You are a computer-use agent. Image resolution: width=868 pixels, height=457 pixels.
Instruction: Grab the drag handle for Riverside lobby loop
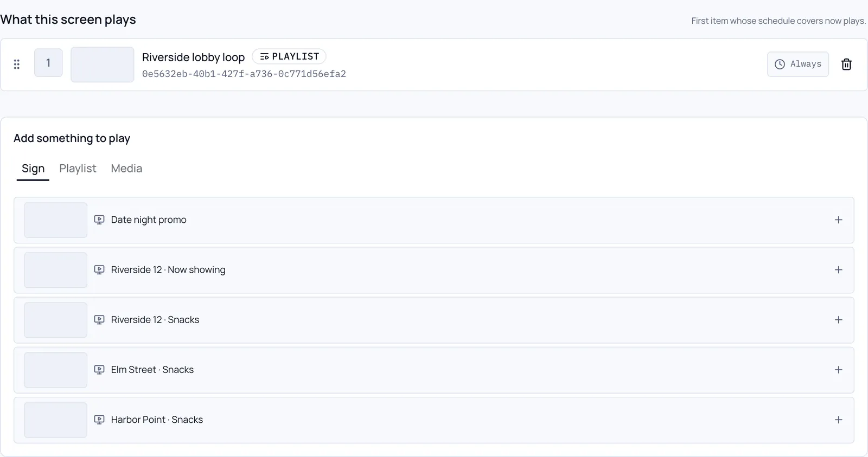tap(17, 65)
